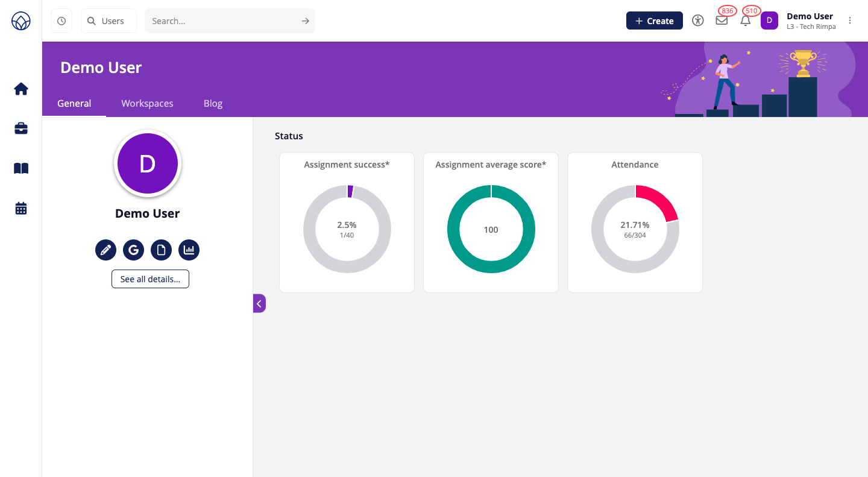Click the Create button
The height and width of the screenshot is (477, 868).
tap(654, 21)
